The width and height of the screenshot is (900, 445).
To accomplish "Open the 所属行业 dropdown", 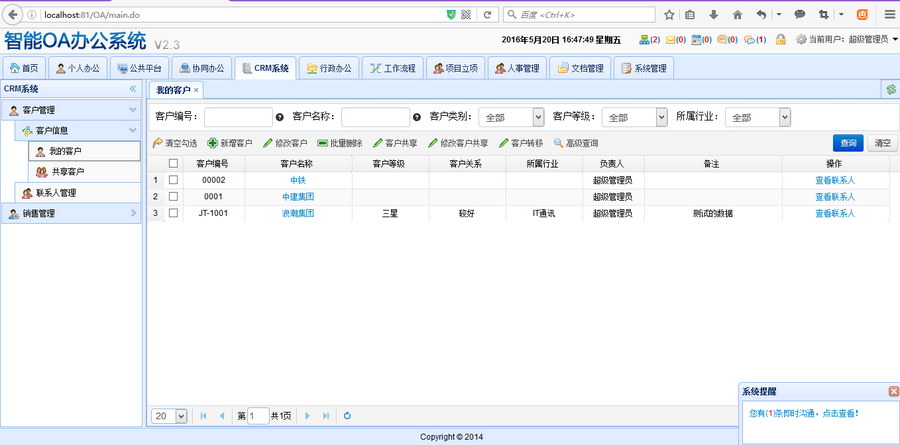I will tap(758, 117).
